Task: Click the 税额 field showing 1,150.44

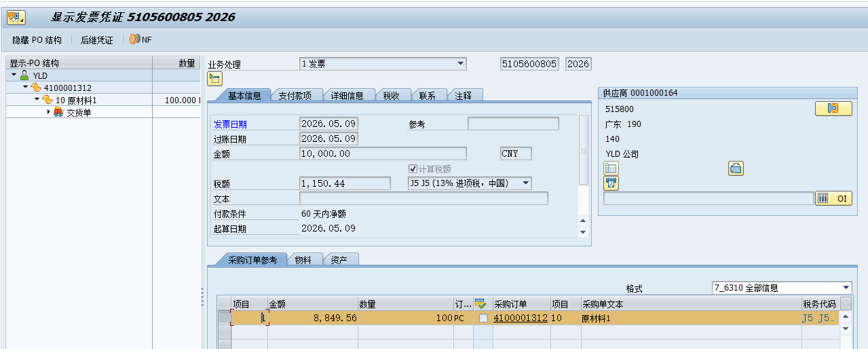Action: click(345, 183)
